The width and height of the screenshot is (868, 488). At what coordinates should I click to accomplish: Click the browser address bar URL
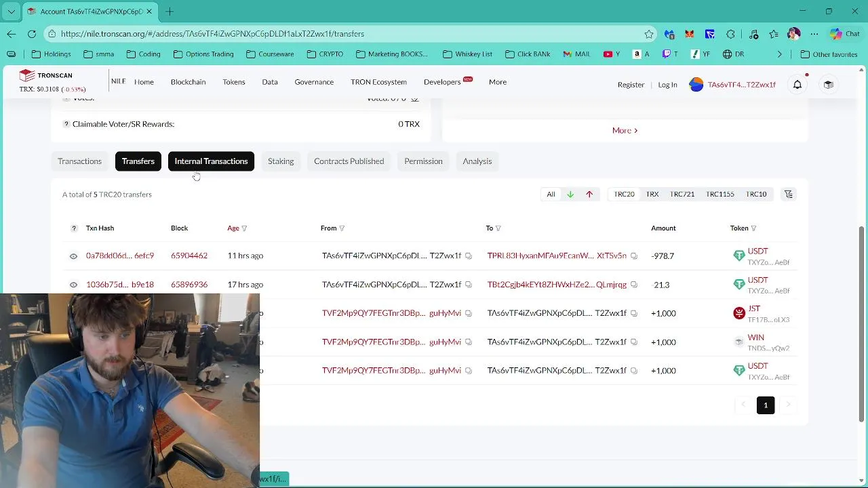click(x=212, y=34)
